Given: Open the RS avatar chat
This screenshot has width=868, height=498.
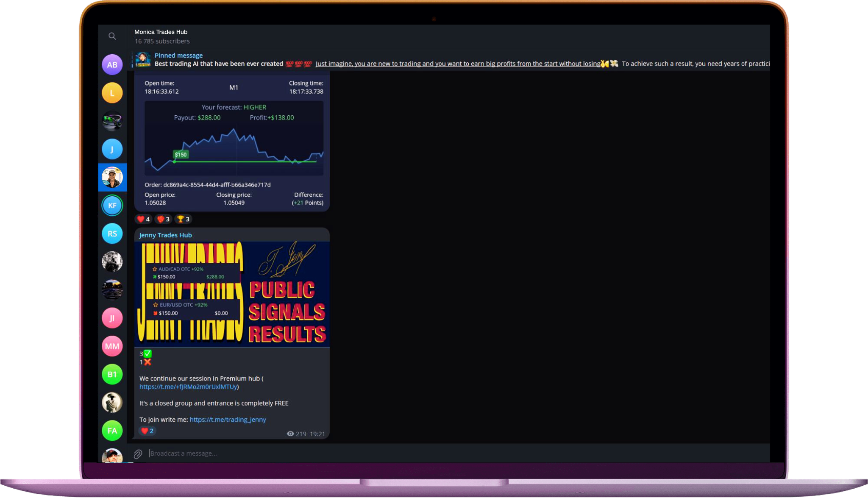Looking at the screenshot, I should click(x=112, y=234).
